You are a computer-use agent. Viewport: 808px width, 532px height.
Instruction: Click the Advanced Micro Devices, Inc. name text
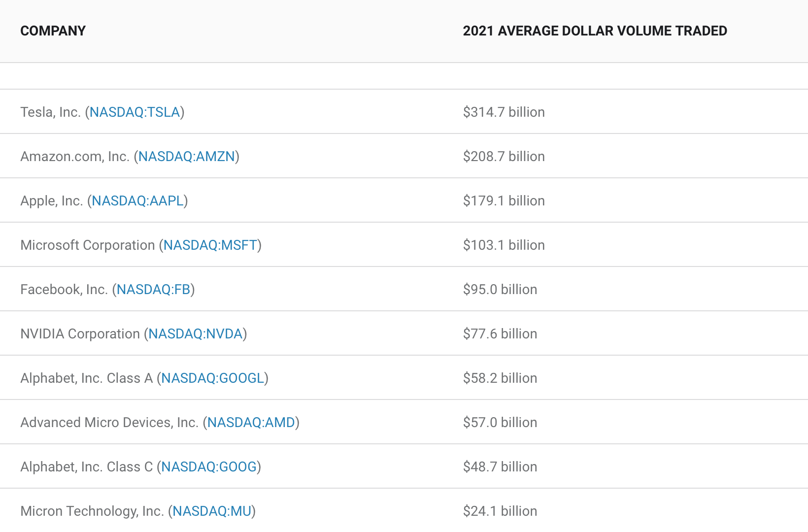tap(109, 423)
